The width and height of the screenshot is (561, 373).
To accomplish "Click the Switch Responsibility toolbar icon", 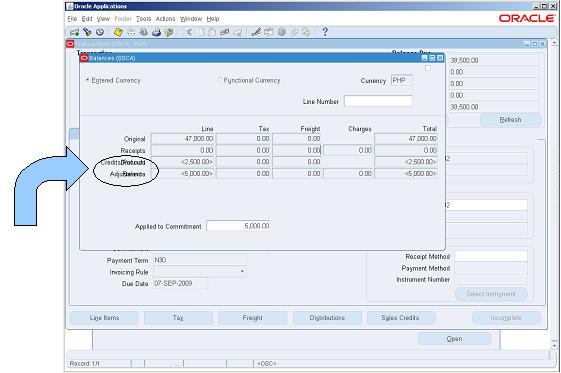I will (144, 32).
